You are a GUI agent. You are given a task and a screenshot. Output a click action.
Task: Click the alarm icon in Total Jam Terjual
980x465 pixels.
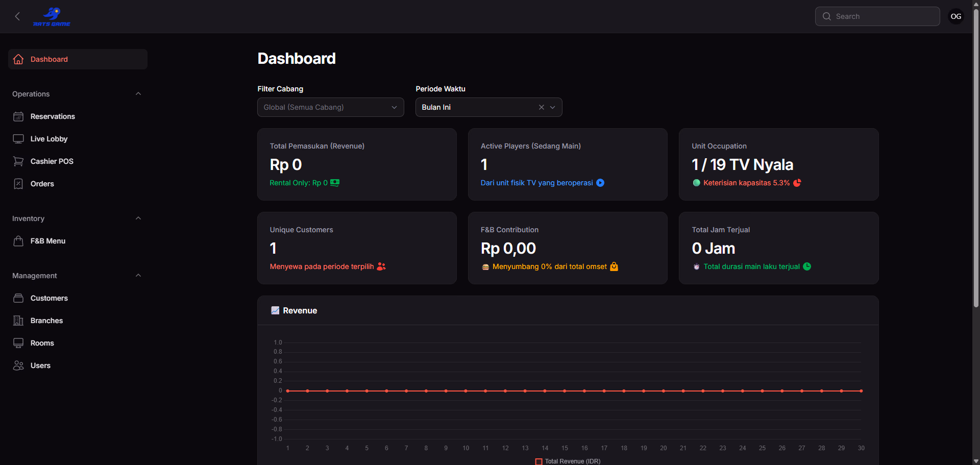696,266
